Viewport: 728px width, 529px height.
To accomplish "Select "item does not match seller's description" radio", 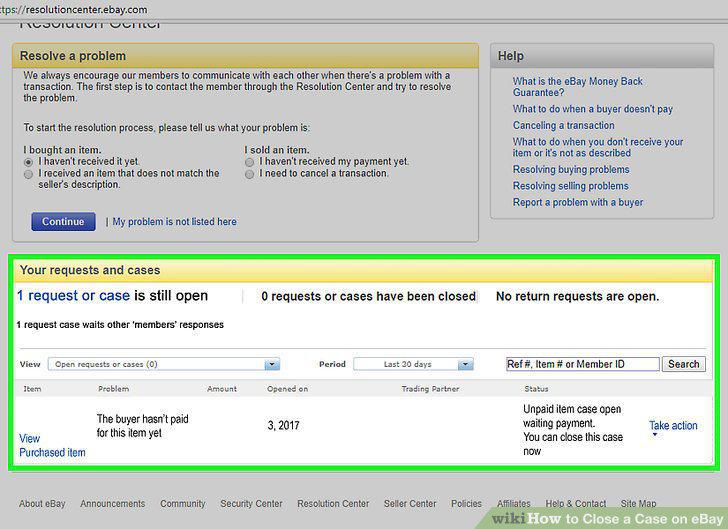I will point(28,174).
